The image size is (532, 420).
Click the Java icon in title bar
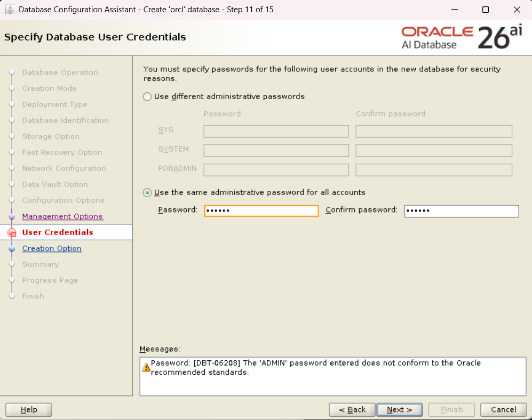click(x=10, y=10)
